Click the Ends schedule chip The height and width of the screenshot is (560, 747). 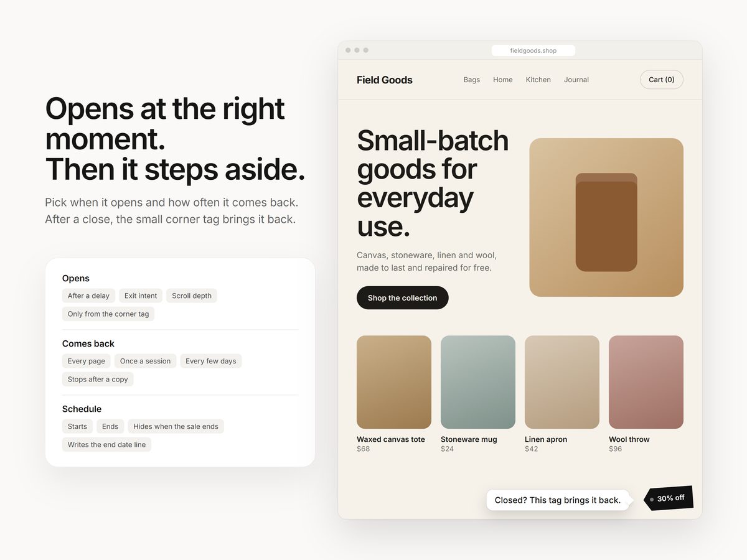(x=110, y=427)
